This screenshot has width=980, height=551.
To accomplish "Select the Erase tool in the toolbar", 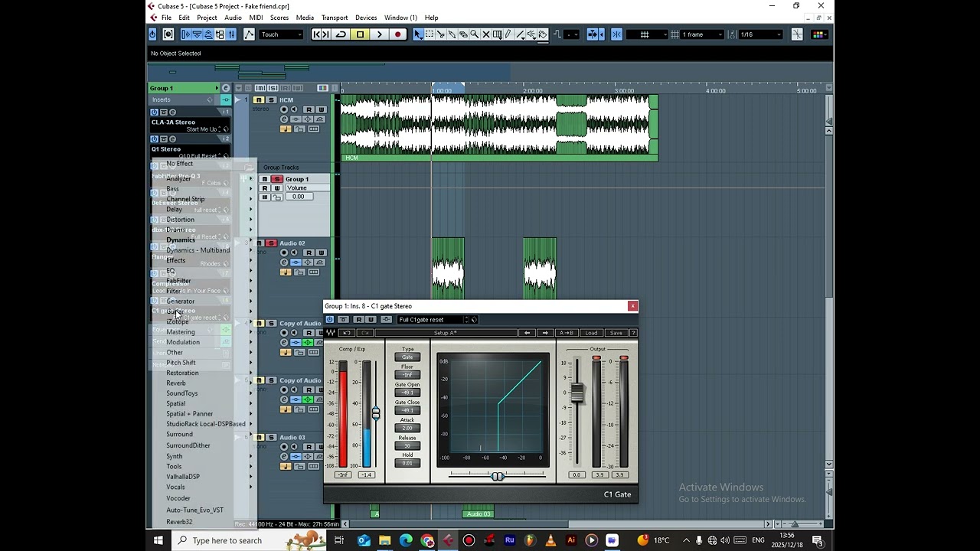I will point(463,34).
